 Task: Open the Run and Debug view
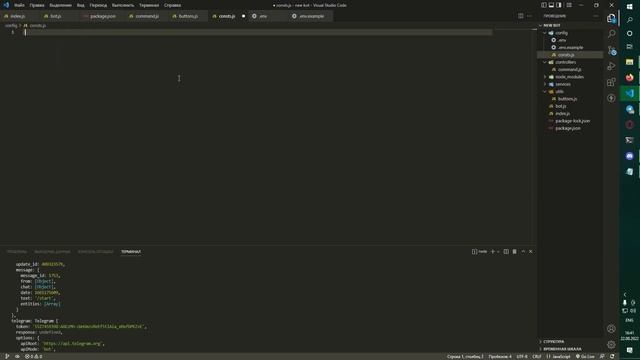pos(611,66)
